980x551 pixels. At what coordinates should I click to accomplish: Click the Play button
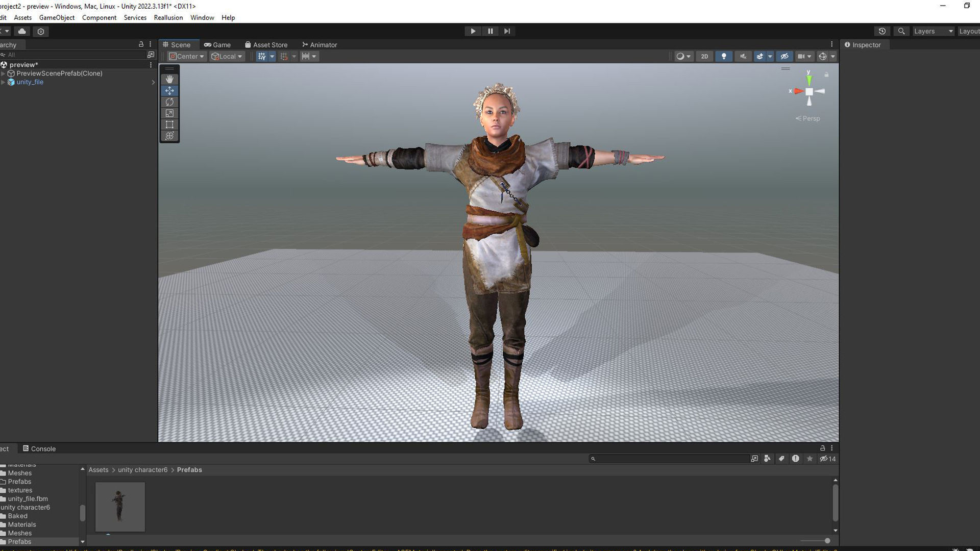(x=473, y=31)
